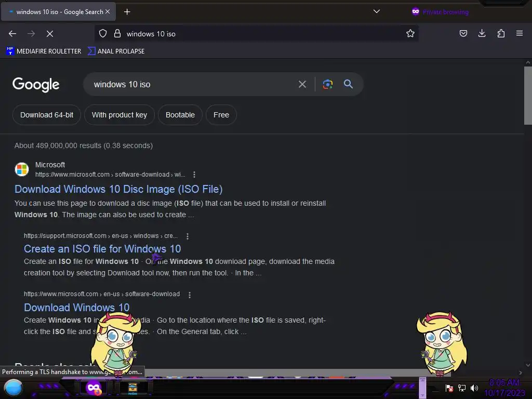Stop loading the page

tap(50, 34)
